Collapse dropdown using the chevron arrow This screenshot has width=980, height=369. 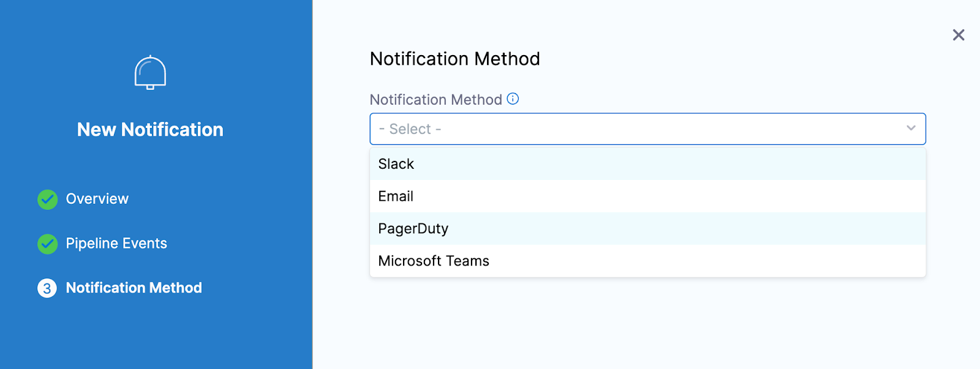[911, 129]
